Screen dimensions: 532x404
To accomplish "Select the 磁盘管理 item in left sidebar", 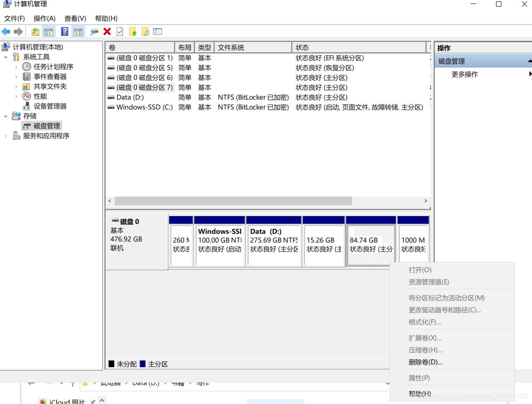I will pos(46,126).
